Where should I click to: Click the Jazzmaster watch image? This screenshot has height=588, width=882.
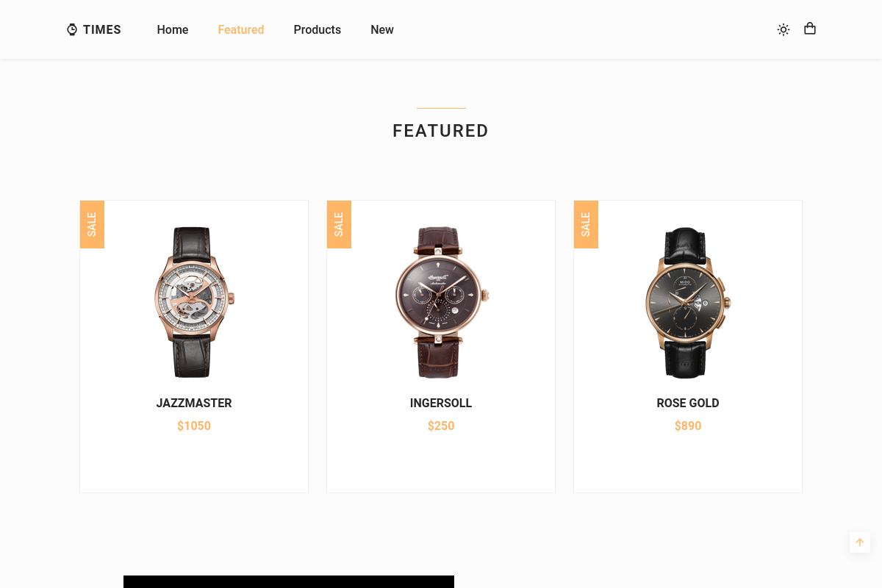[194, 302]
